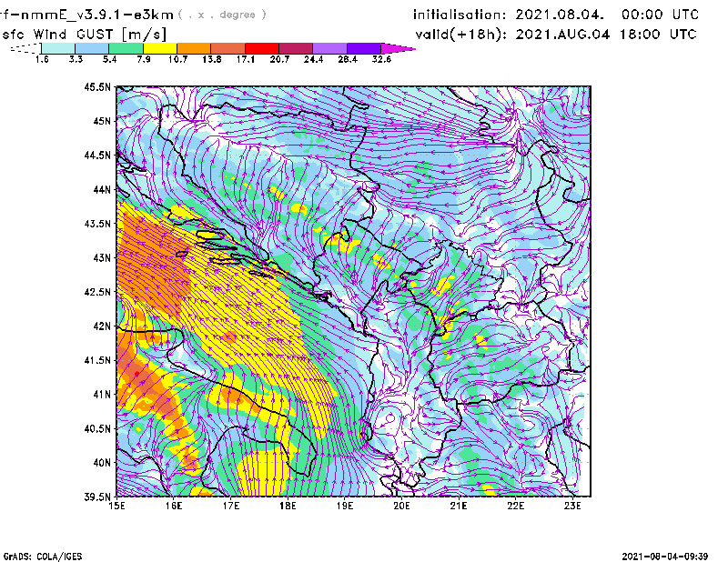The width and height of the screenshot is (728, 562).
Task: Pick the green legend swatch between 5.4 and 7.9
Action: tap(126, 48)
